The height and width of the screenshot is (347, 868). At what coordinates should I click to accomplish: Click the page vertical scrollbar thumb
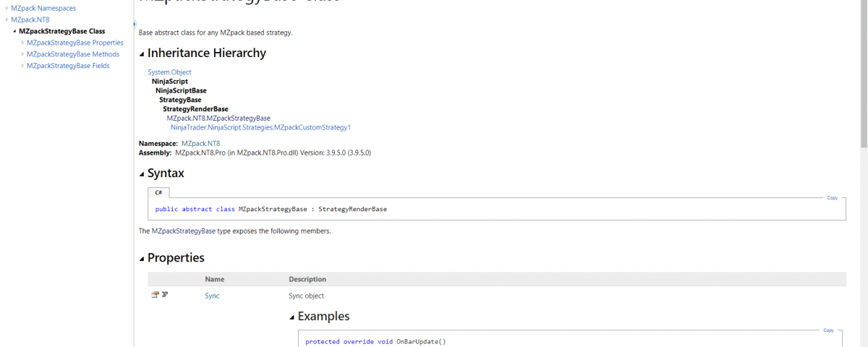point(863,72)
